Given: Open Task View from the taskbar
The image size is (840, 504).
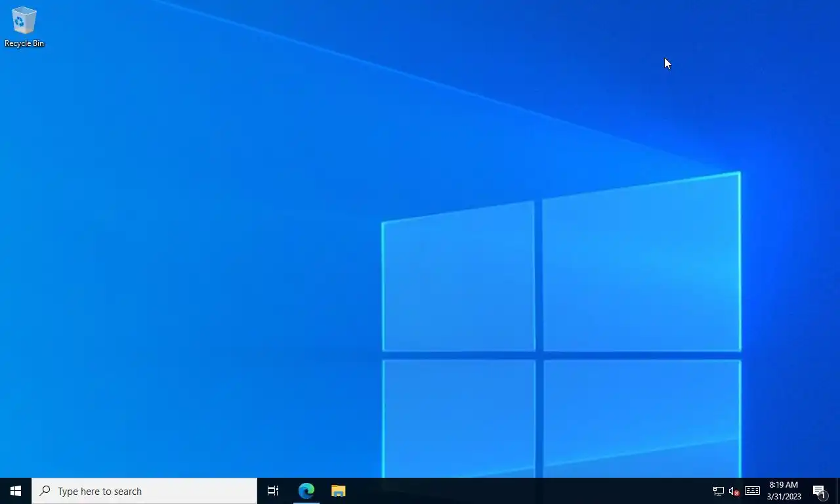Looking at the screenshot, I should click(273, 491).
